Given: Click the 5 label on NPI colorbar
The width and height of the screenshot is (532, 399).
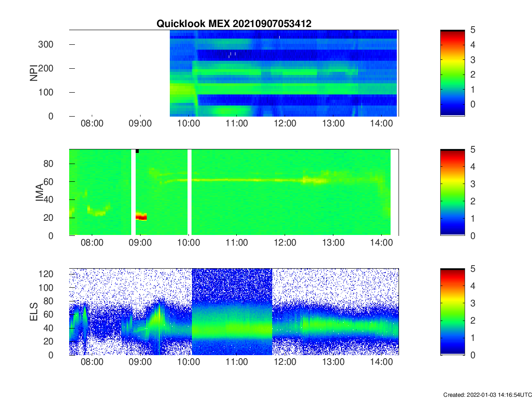Looking at the screenshot, I should pyautogui.click(x=473, y=30).
